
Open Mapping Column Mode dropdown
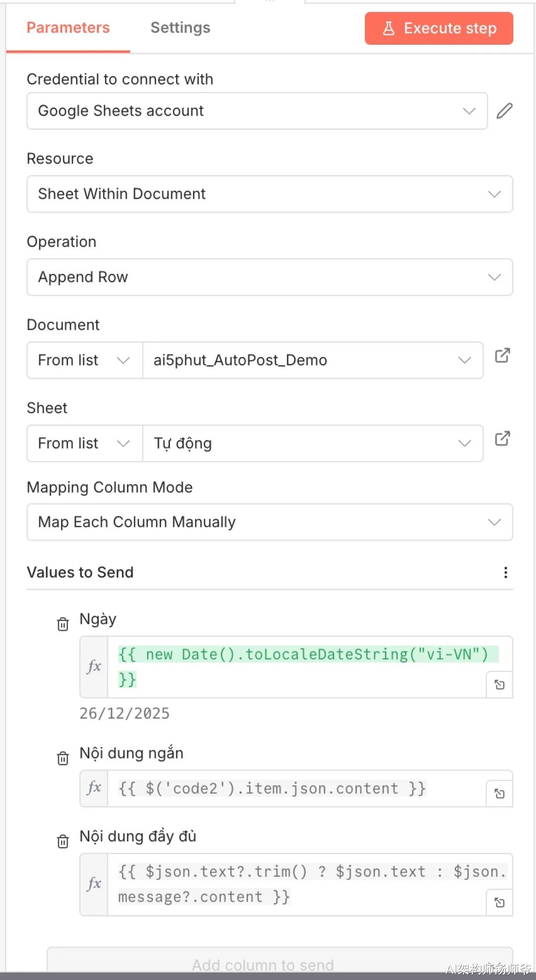click(269, 522)
